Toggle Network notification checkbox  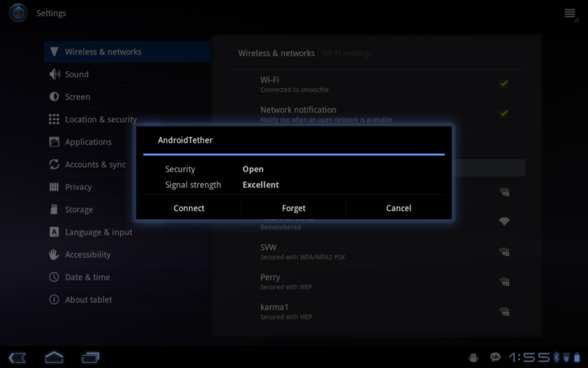tap(503, 113)
